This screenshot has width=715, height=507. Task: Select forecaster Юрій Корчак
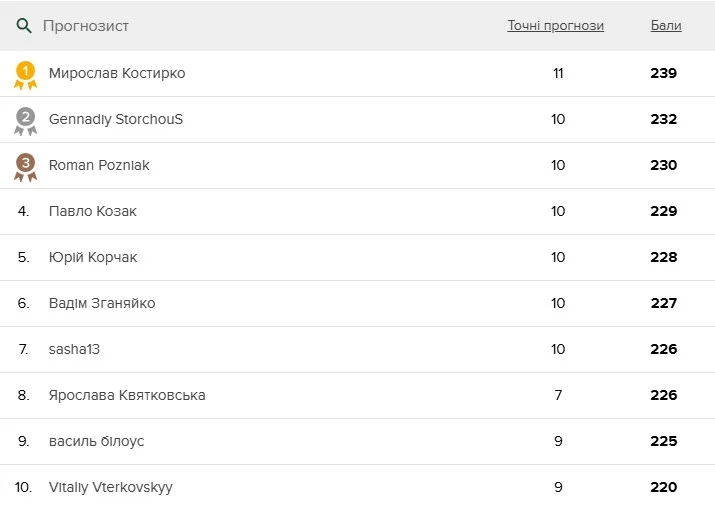tap(93, 257)
